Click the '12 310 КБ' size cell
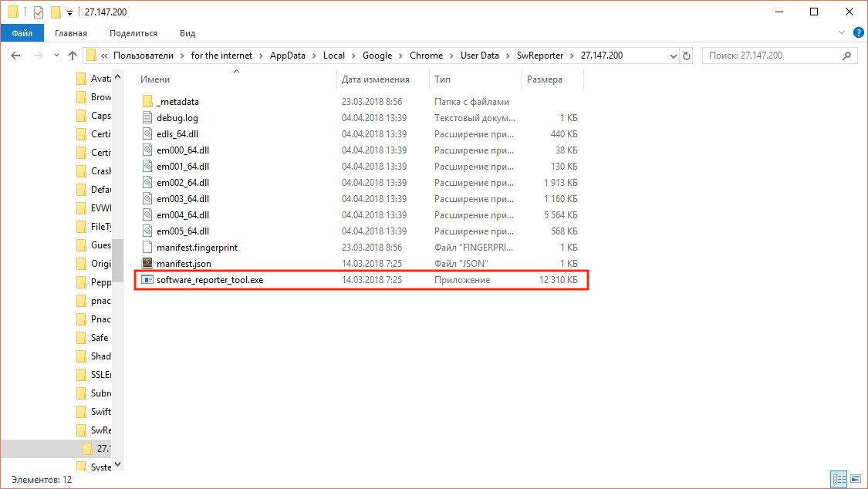868x489 pixels. coord(558,280)
